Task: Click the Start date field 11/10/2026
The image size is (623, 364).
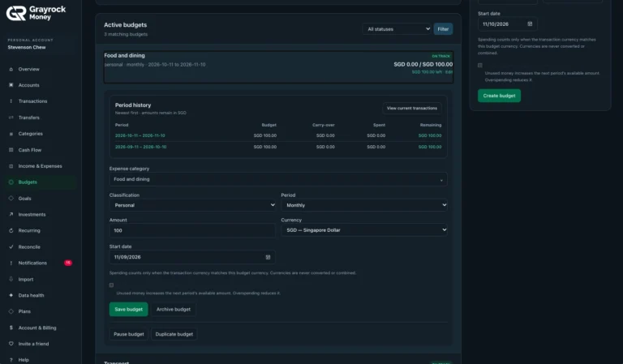Action: pyautogui.click(x=507, y=24)
